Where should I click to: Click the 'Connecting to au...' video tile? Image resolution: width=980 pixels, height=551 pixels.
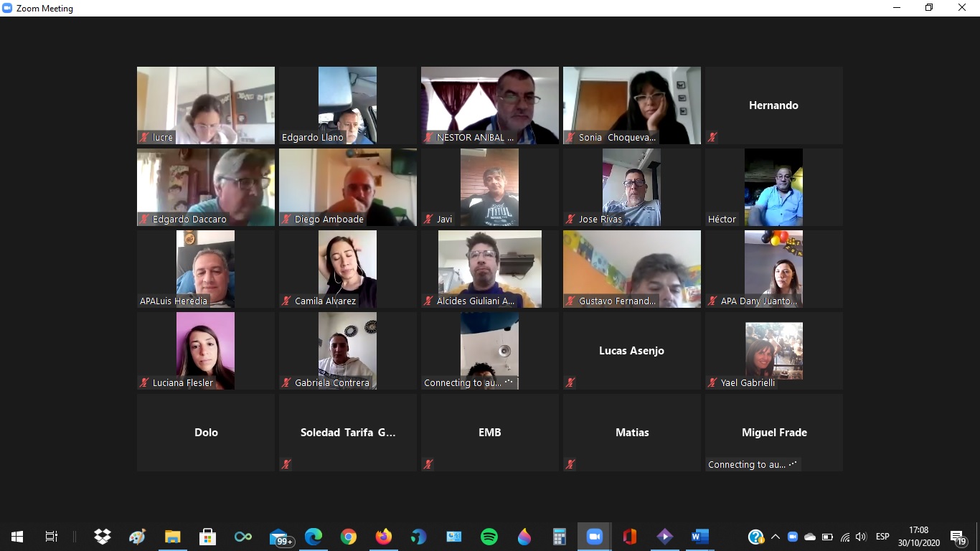[490, 351]
